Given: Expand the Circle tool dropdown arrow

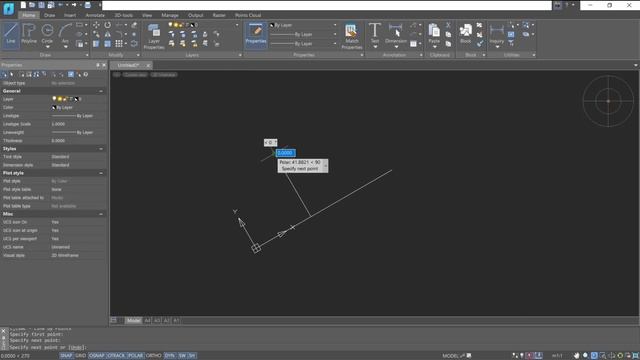Looking at the screenshot, I should 47,47.
